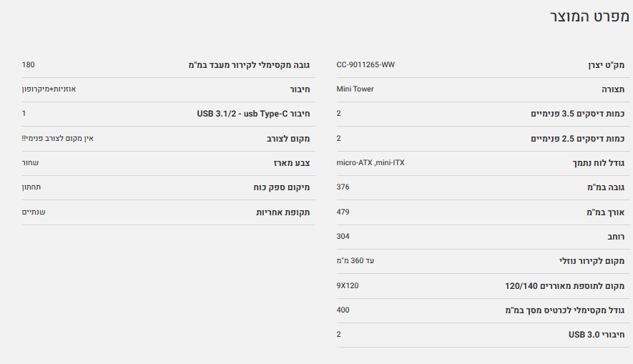633x364 pixels.
Task: Click the 'מקום לקירור נוזלי' label
Action: 592,261
